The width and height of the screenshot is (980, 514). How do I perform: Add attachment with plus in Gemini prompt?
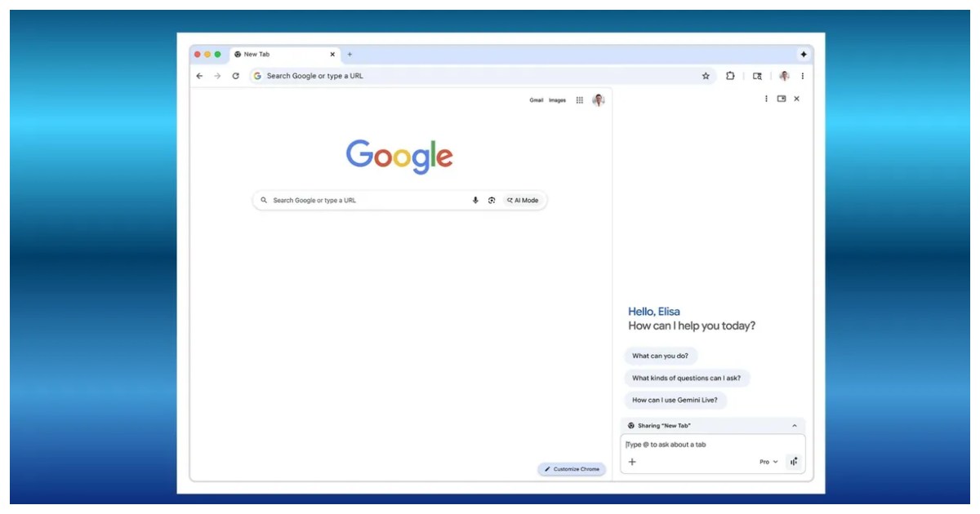[632, 462]
